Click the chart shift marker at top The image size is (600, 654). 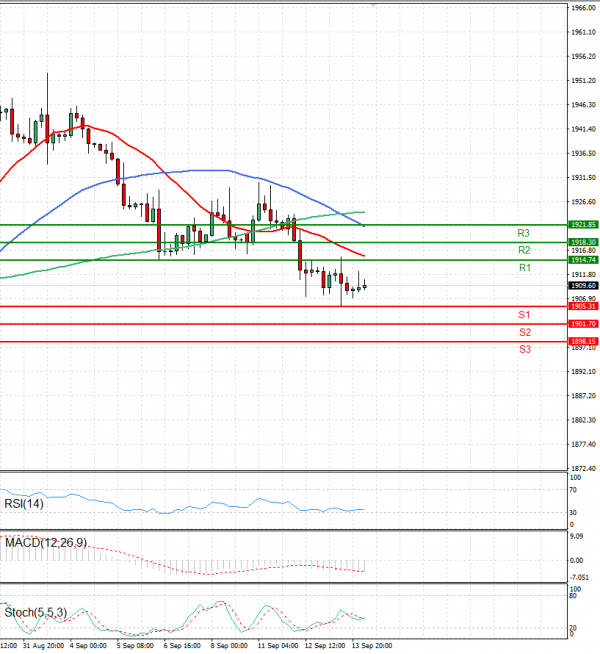point(374,6)
